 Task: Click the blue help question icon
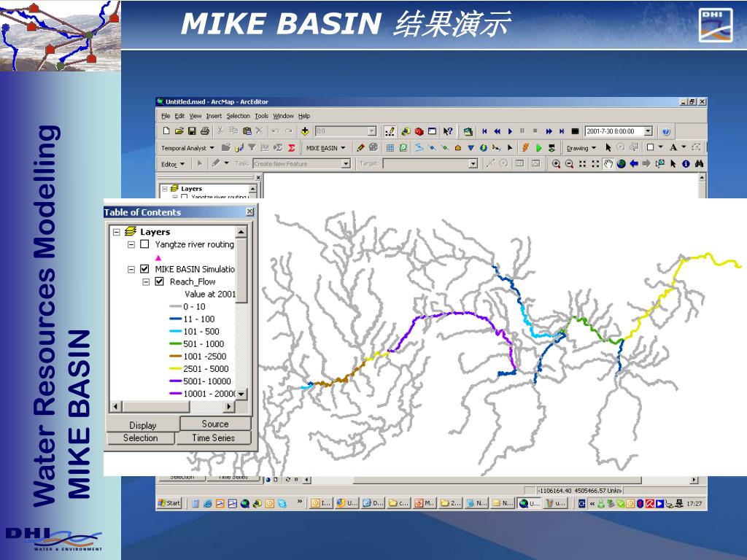point(666,131)
